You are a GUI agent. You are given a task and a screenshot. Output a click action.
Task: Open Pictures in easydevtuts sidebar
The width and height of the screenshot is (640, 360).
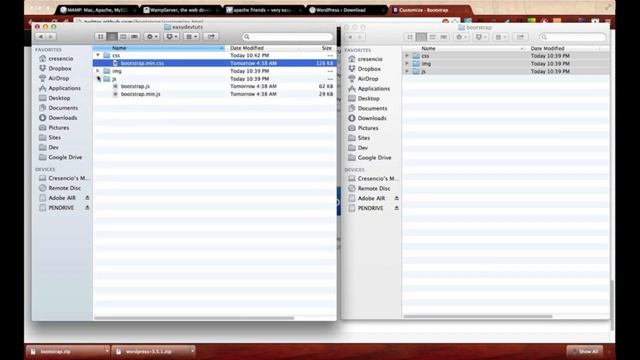59,128
